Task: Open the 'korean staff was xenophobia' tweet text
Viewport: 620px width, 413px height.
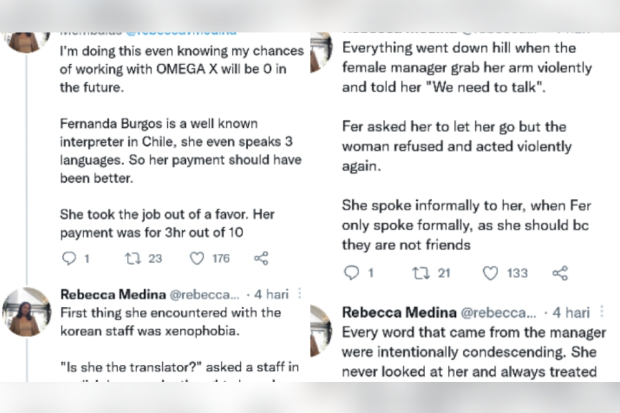Action: click(170, 322)
